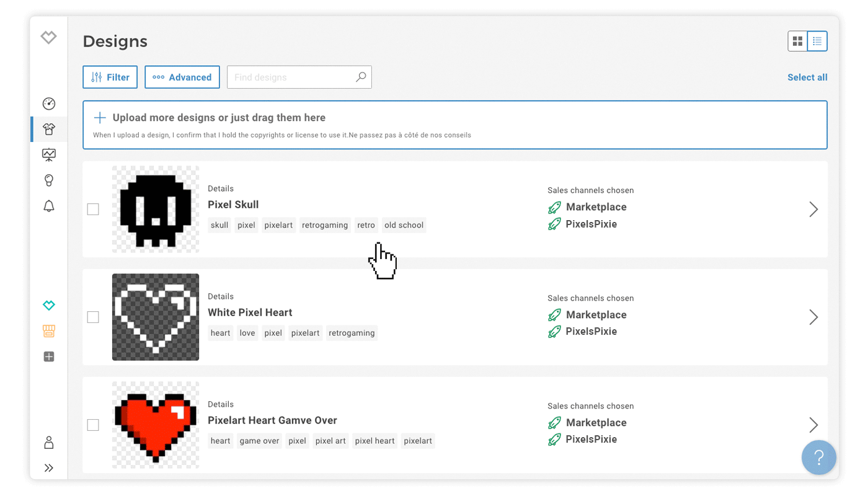This screenshot has width=868, height=496.
Task: Click the 'skull' tag
Action: click(x=219, y=225)
